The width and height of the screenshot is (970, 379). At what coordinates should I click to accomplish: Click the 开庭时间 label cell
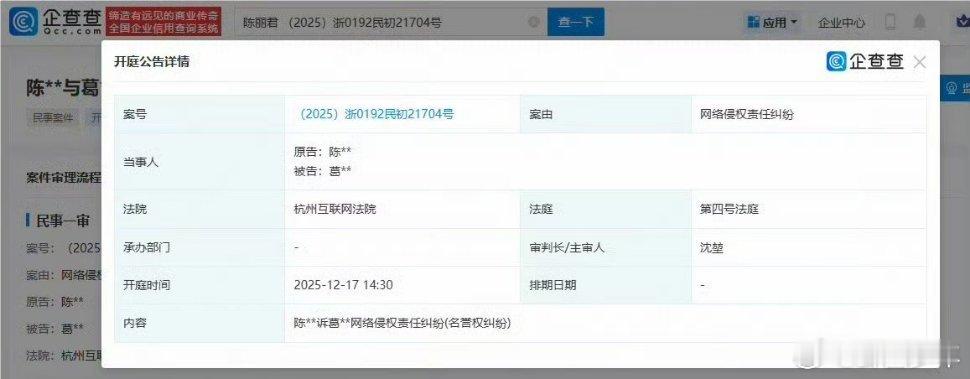pyautogui.click(x=199, y=285)
